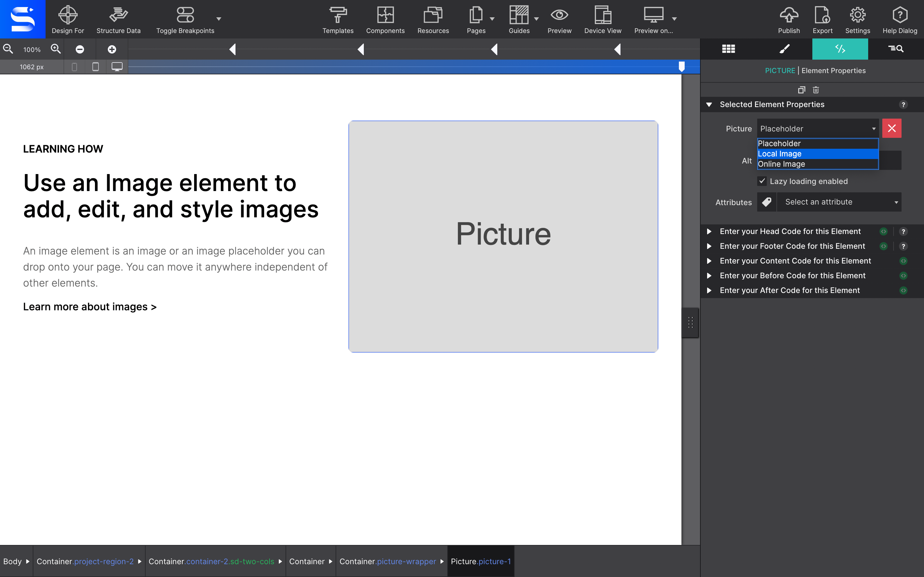Open the Resources panel
Image resolution: width=924 pixels, height=577 pixels.
[433, 19]
